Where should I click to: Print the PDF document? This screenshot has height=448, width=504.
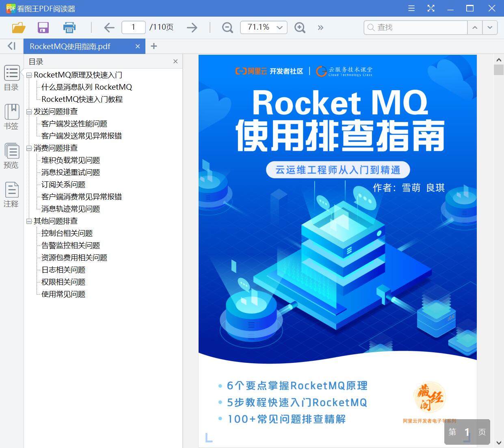click(x=69, y=28)
